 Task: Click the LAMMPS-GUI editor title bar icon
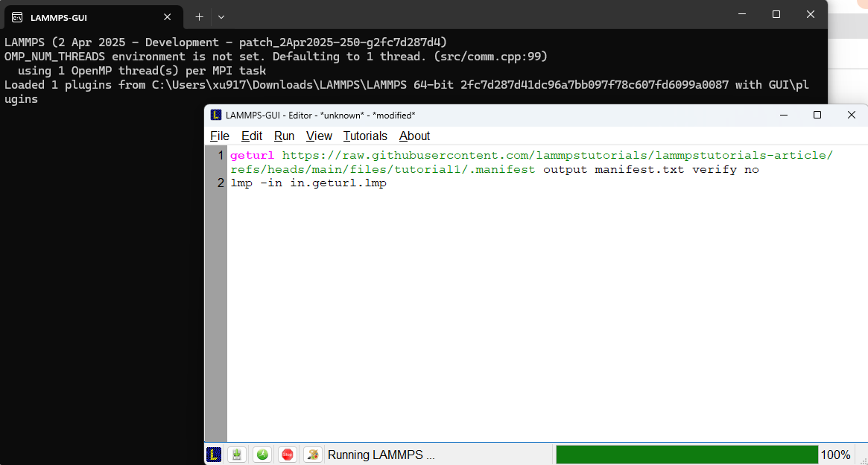pos(217,115)
